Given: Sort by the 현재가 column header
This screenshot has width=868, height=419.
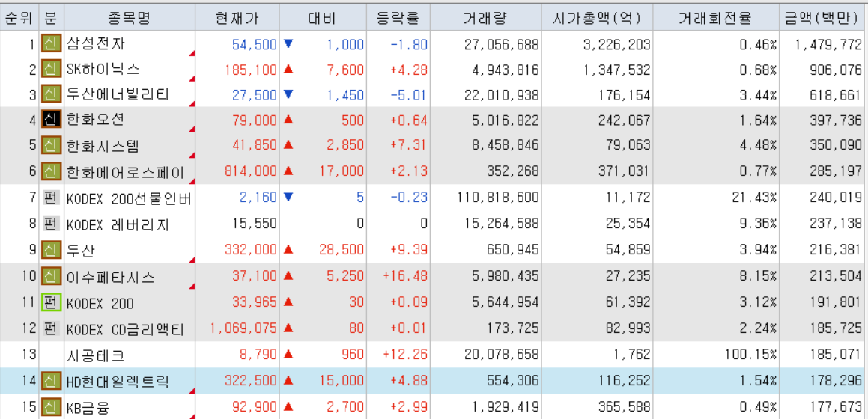Looking at the screenshot, I should [x=237, y=19].
